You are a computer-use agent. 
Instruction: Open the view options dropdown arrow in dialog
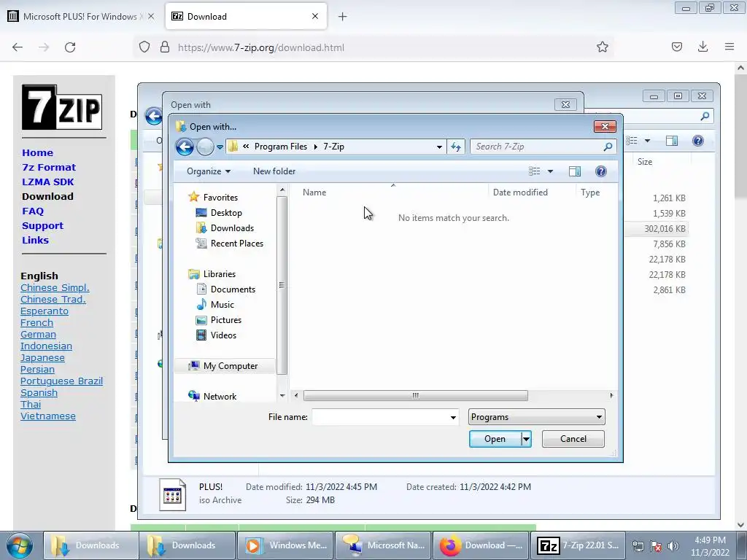550,171
